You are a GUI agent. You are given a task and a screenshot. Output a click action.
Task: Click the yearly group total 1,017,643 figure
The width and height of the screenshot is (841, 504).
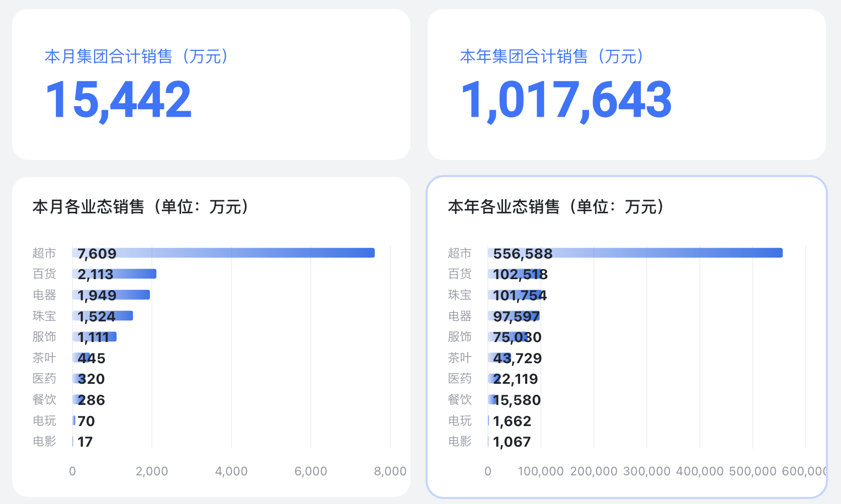tap(566, 100)
